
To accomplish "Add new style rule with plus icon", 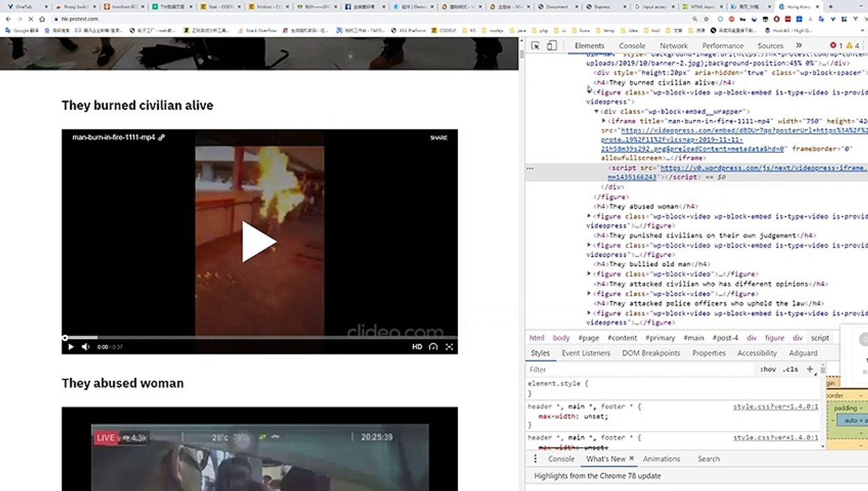I will pyautogui.click(x=810, y=370).
